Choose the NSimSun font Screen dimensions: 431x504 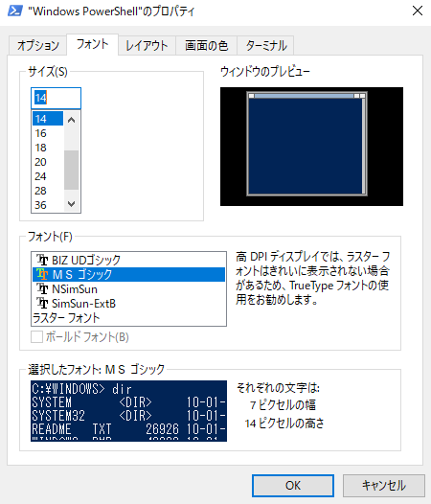coord(128,289)
